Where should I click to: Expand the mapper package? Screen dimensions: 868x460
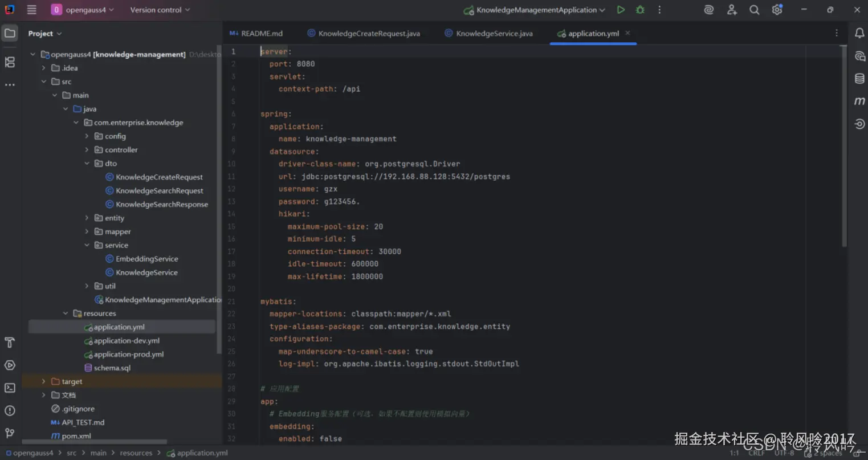click(x=87, y=231)
